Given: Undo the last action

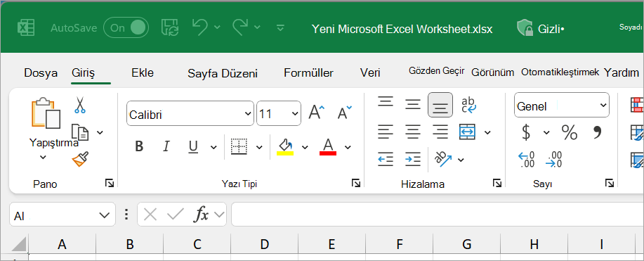Looking at the screenshot, I should click(x=199, y=27).
